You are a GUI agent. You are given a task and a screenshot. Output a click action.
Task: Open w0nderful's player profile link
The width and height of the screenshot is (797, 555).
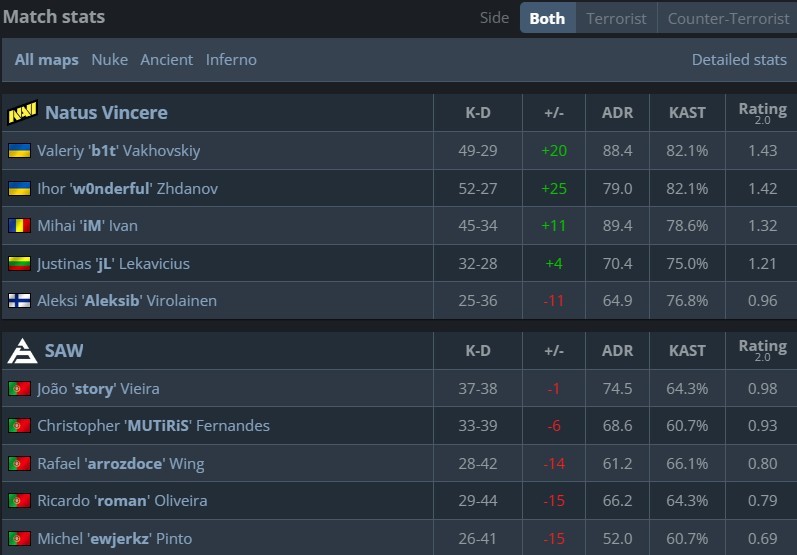coord(127,189)
